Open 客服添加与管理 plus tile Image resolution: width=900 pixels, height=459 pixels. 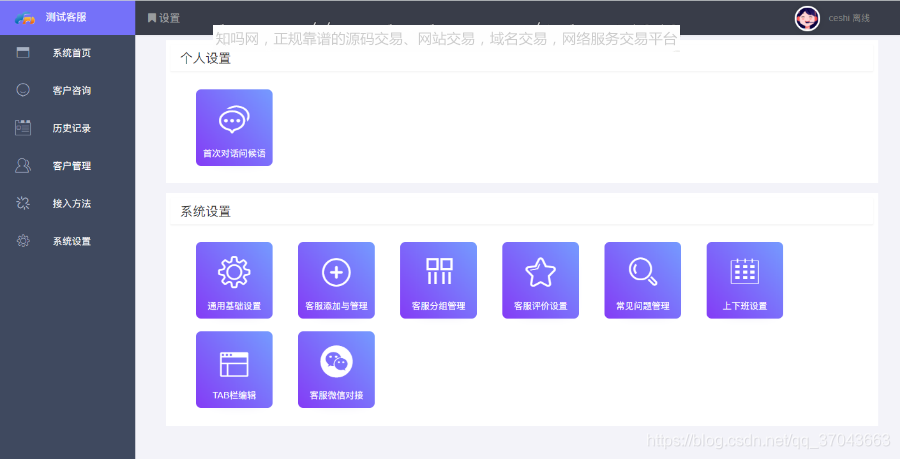click(x=336, y=280)
